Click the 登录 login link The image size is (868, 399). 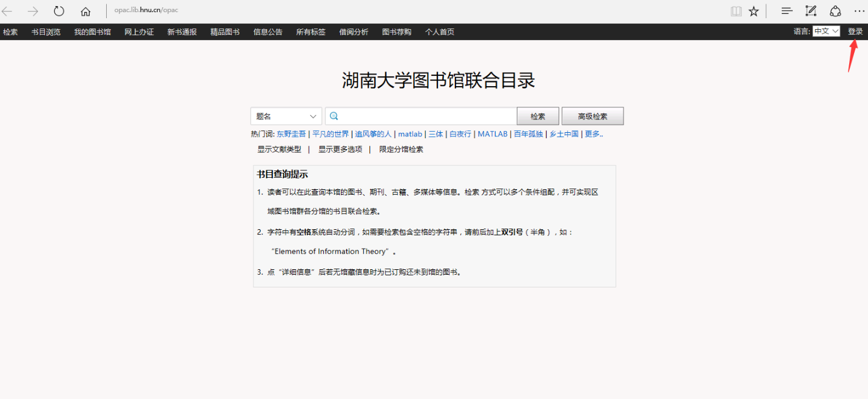[x=855, y=32]
